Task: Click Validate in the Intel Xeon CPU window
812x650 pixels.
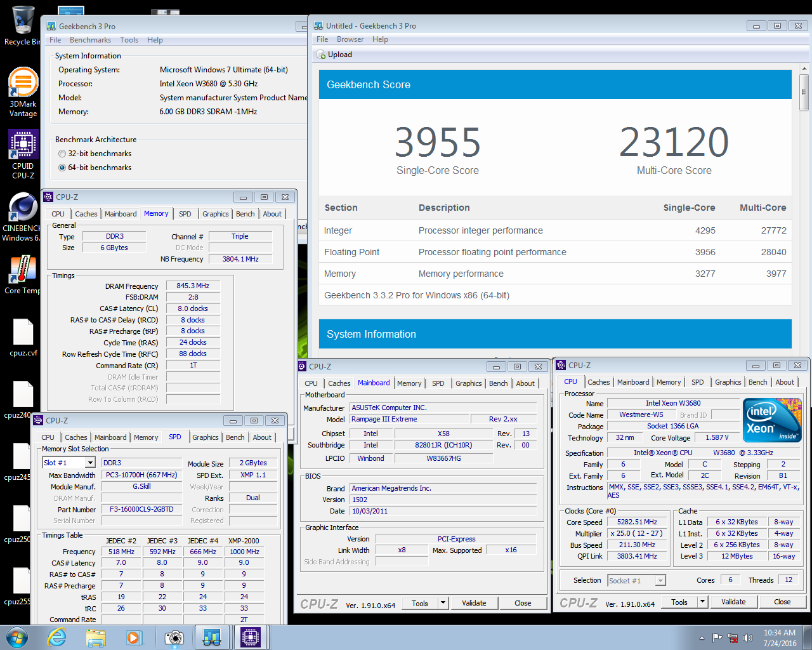Action: pyautogui.click(x=733, y=602)
